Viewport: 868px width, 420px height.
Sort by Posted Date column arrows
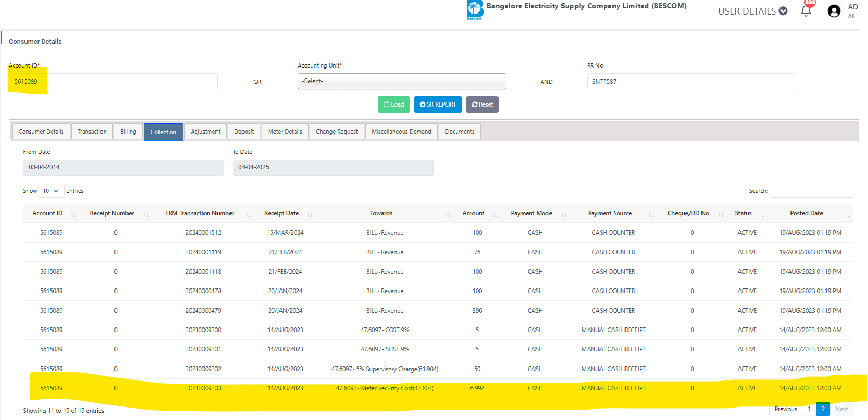pos(847,215)
